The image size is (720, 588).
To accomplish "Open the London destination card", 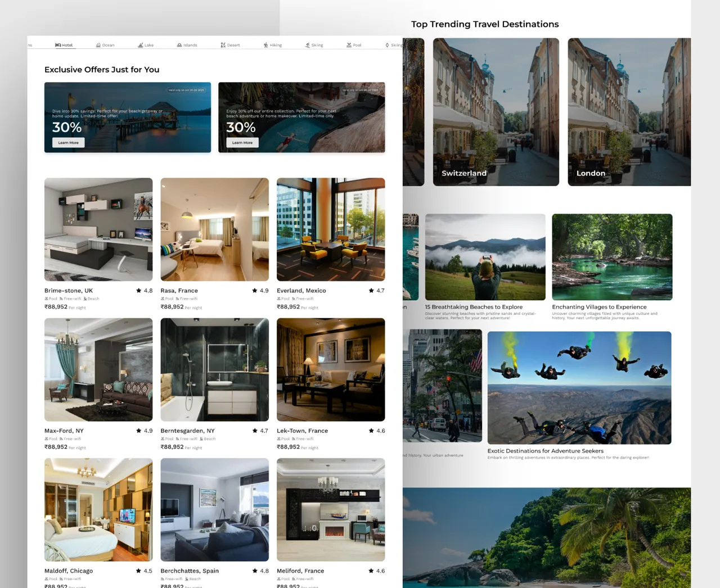I will (629, 112).
